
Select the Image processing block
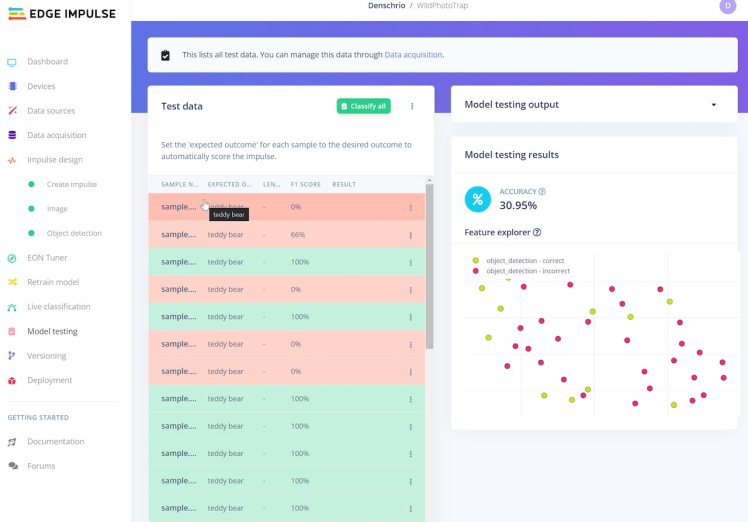[57, 209]
